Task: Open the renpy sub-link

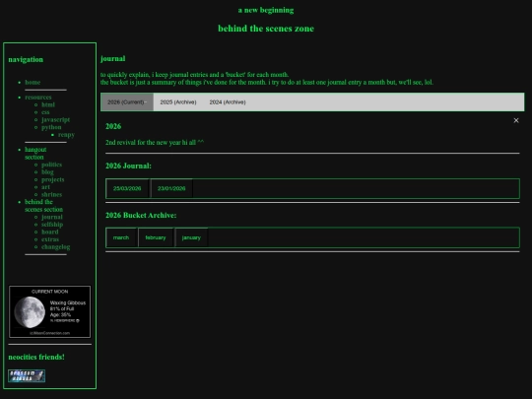Action: click(x=66, y=135)
